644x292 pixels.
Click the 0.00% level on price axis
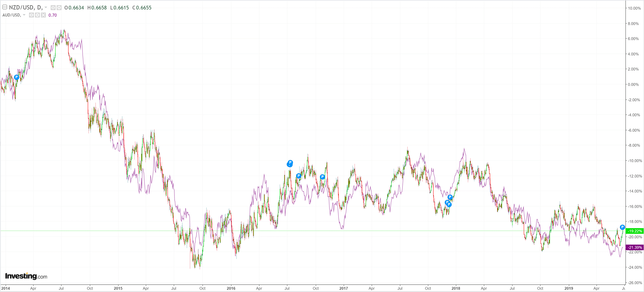point(633,84)
